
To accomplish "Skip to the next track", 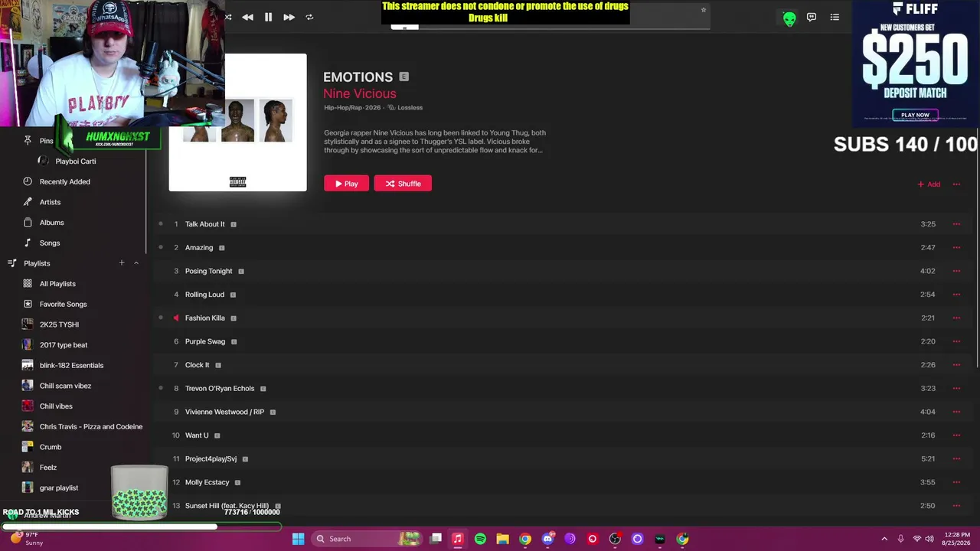I will pos(289,17).
